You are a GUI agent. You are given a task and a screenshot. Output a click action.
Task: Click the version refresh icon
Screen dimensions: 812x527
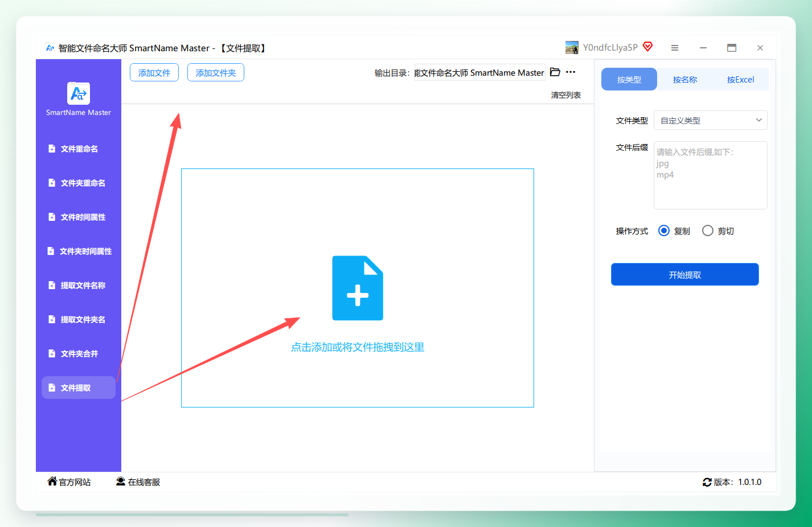[707, 482]
